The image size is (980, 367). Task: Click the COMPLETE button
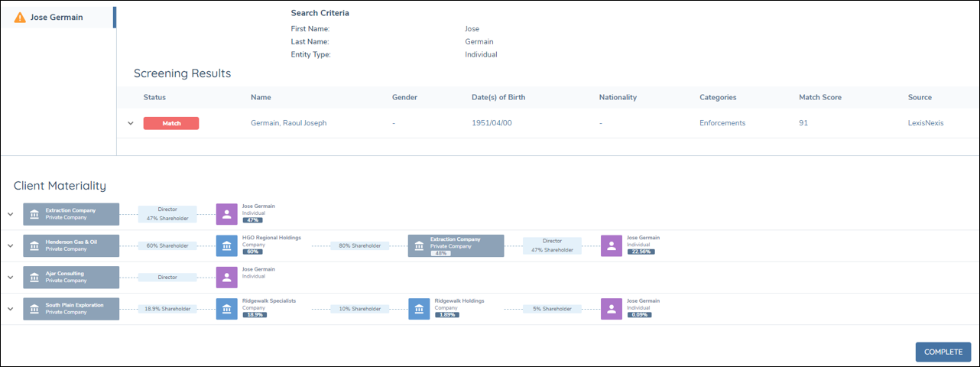[x=943, y=352]
